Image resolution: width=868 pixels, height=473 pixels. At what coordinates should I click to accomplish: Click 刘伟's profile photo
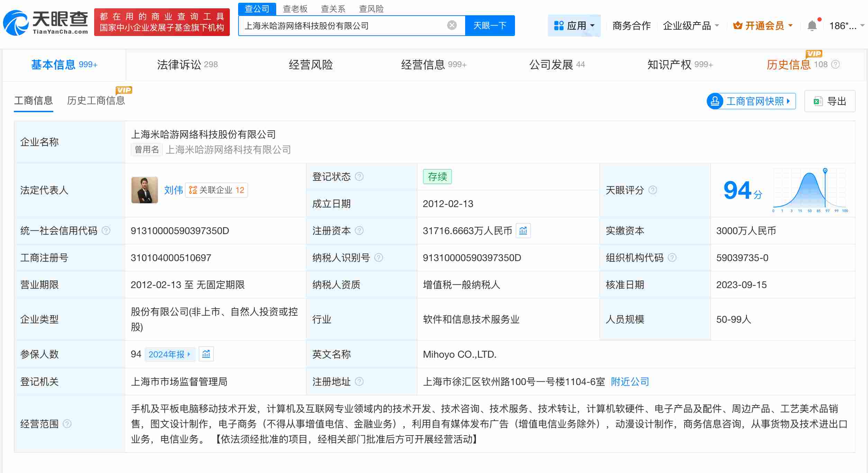tap(145, 190)
